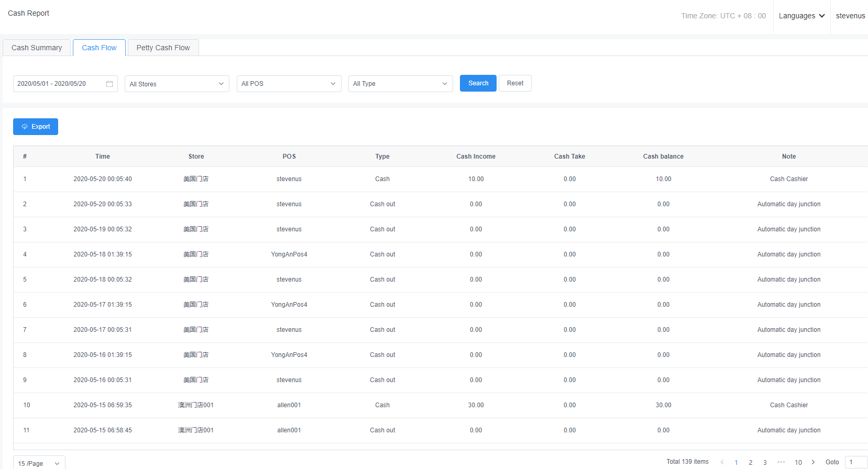Image resolution: width=868 pixels, height=469 pixels.
Task: Click the next page arrow in pagination
Action: pos(813,462)
